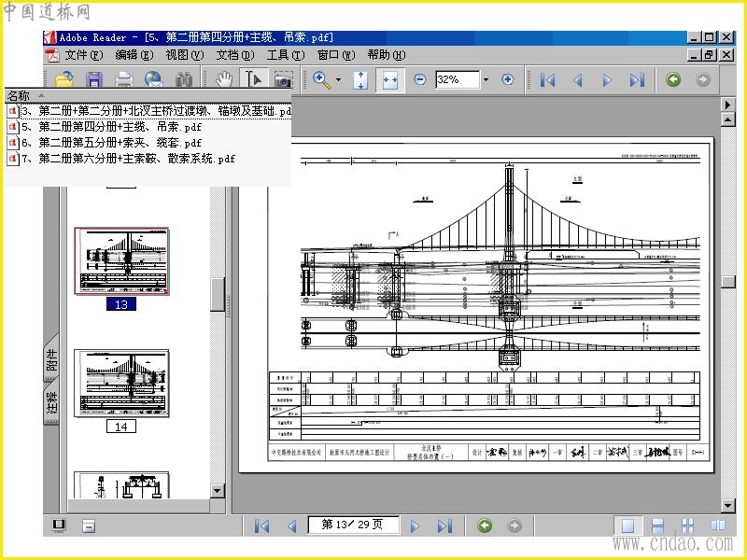Open the 文档(D) menu

point(235,55)
